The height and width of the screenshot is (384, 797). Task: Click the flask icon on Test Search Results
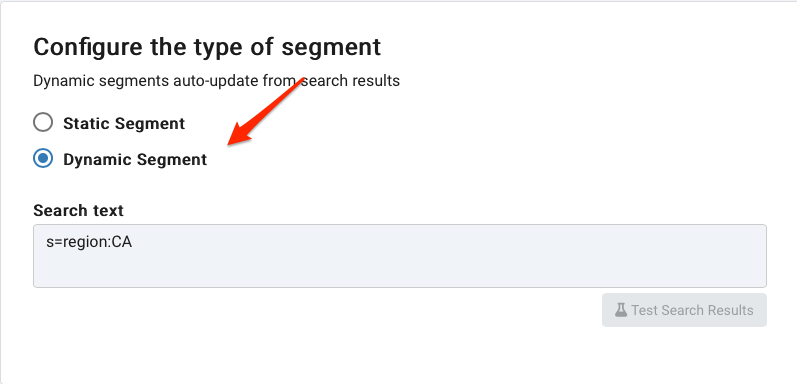coord(620,310)
